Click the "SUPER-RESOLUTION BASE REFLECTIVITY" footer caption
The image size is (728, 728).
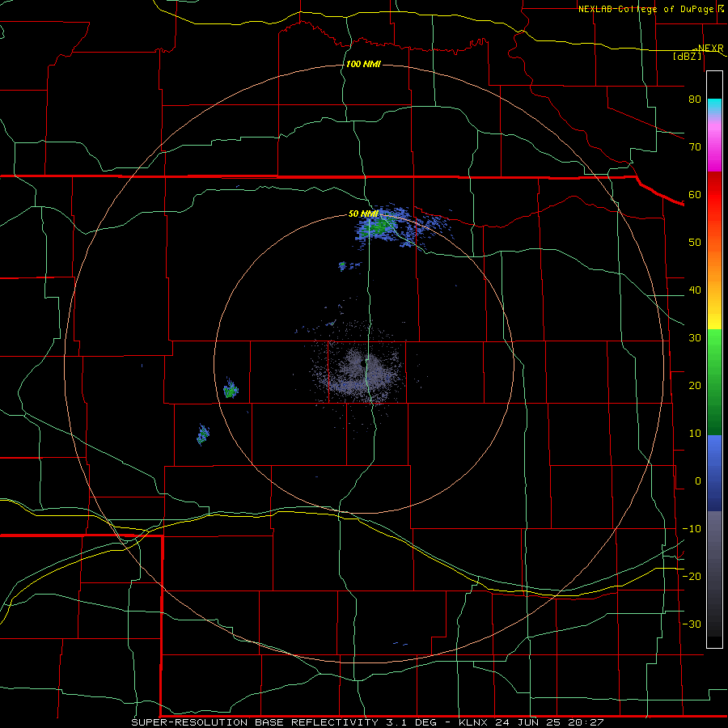255,722
